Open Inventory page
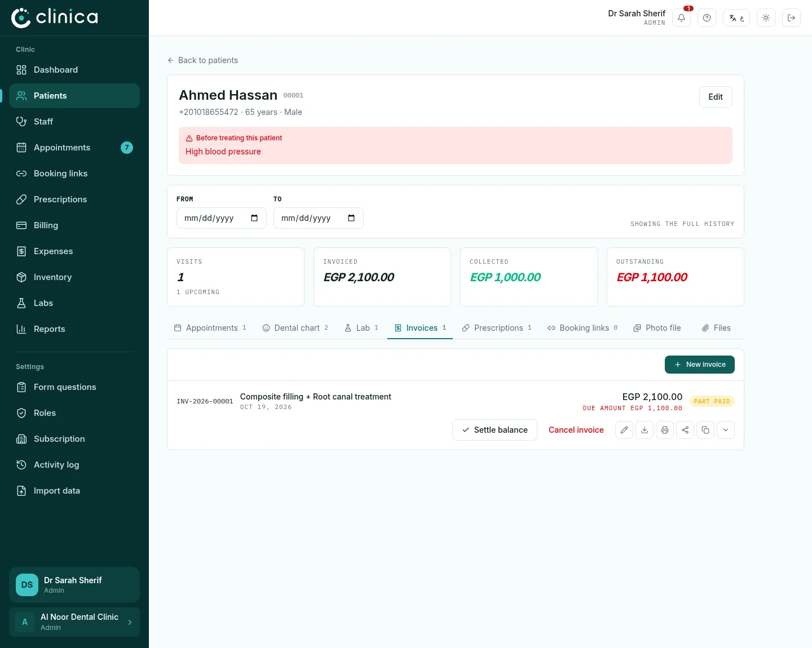Image resolution: width=812 pixels, height=648 pixels. 74,277
